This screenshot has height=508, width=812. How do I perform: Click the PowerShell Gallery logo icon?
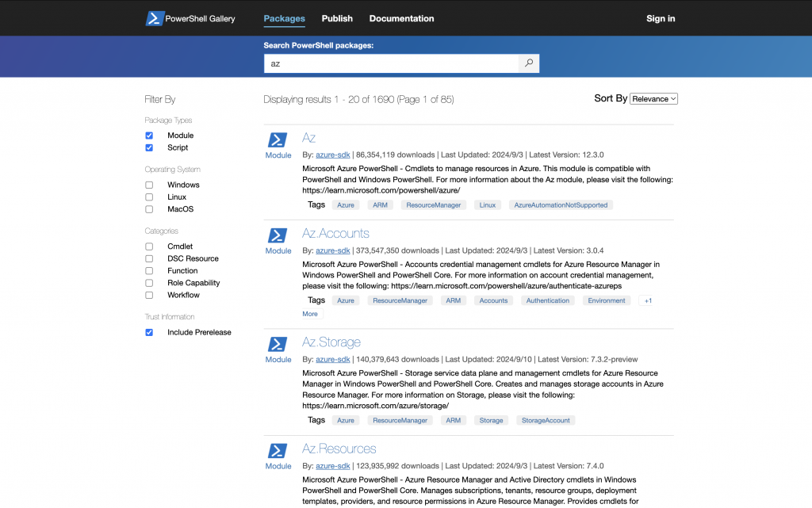coord(155,18)
